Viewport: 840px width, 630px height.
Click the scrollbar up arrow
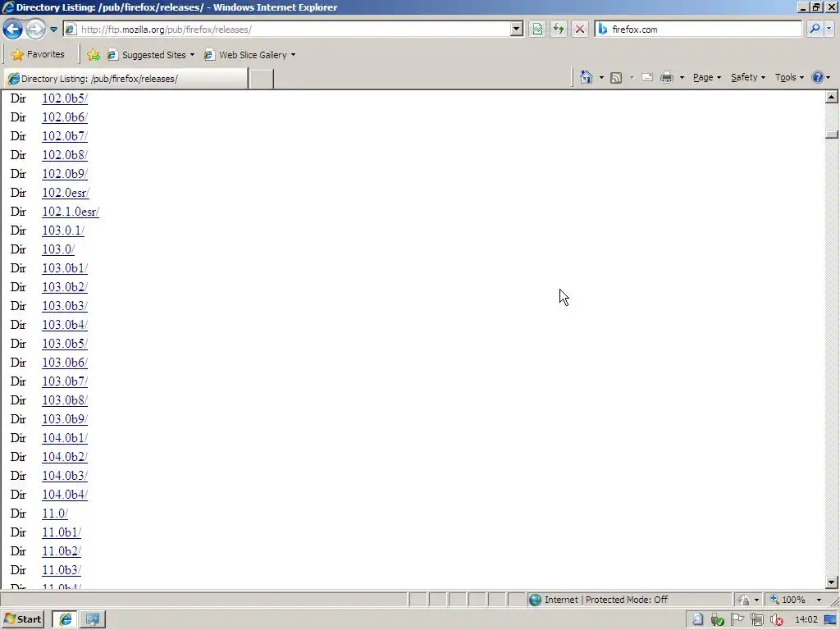pyautogui.click(x=832, y=97)
